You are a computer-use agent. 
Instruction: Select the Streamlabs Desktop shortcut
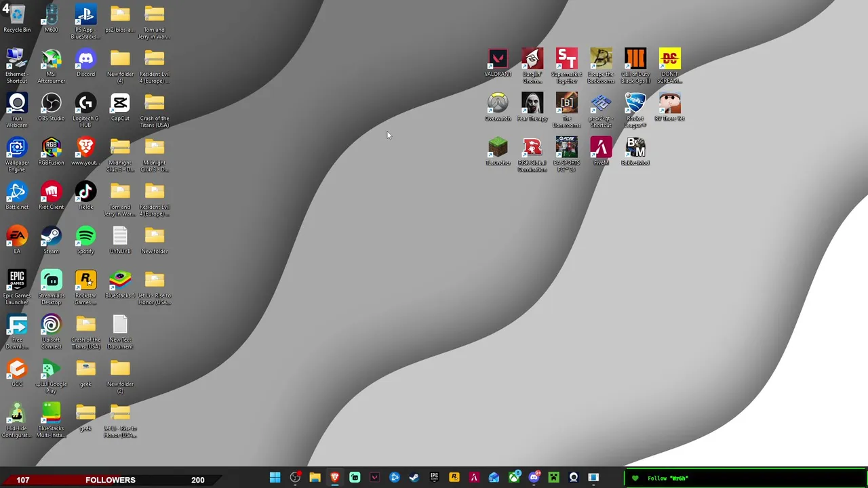tap(51, 287)
